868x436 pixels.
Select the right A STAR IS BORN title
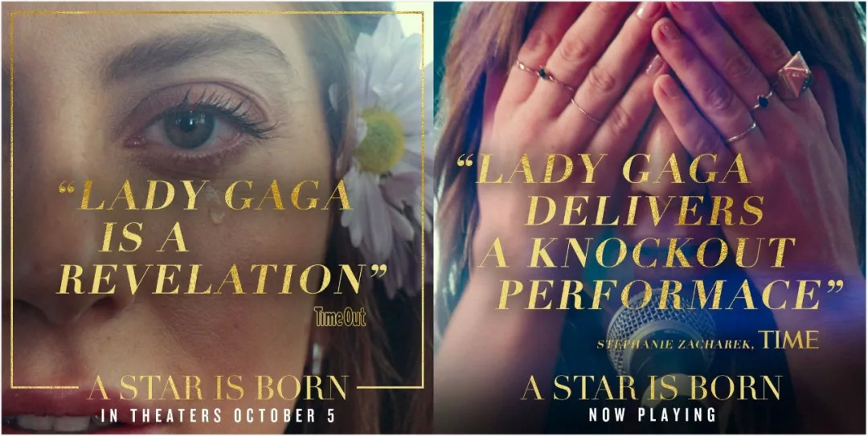point(652,387)
